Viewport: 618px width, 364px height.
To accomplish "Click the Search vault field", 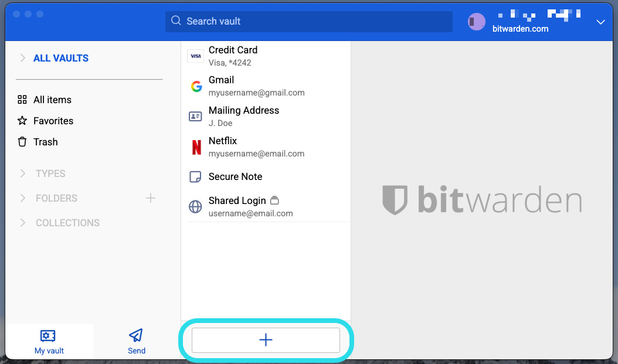I will pos(309,22).
